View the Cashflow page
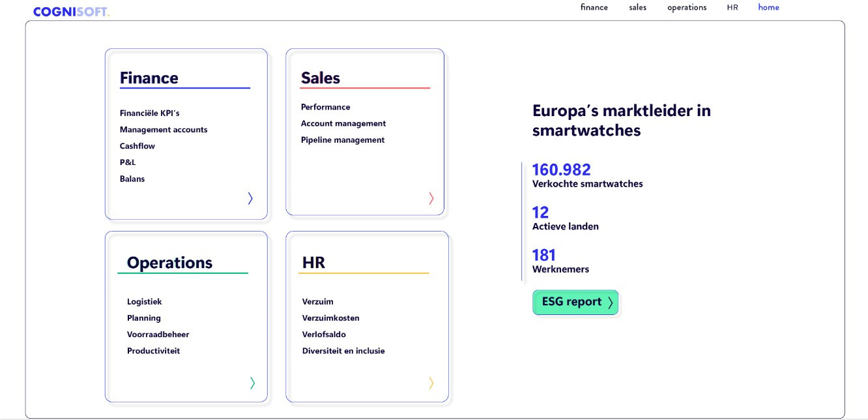Image resolution: width=868 pixels, height=420 pixels. pos(137,146)
